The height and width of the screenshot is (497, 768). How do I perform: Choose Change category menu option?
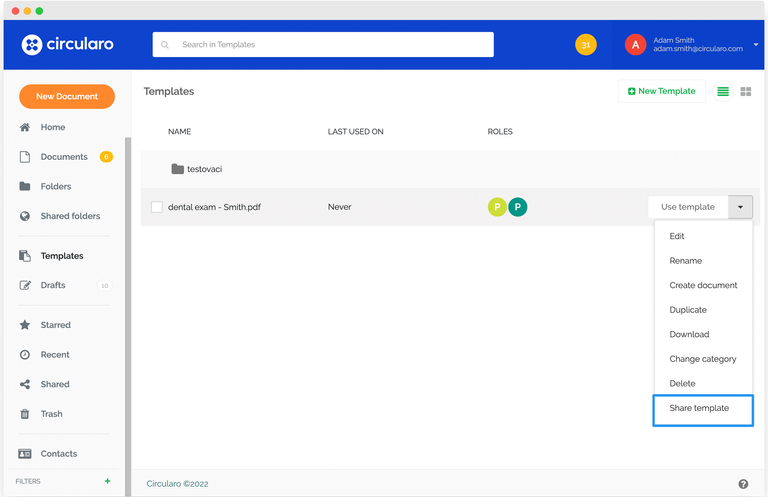703,359
